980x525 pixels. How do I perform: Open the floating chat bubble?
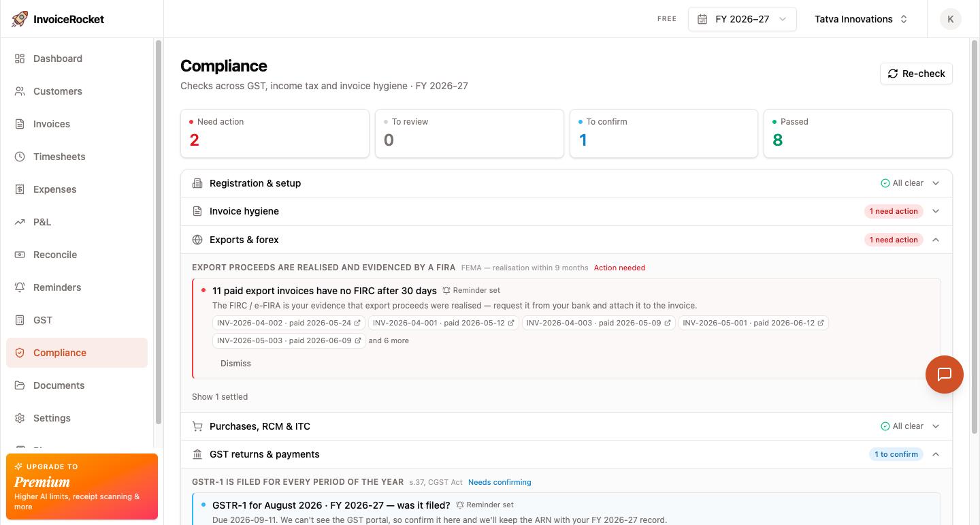coord(944,375)
